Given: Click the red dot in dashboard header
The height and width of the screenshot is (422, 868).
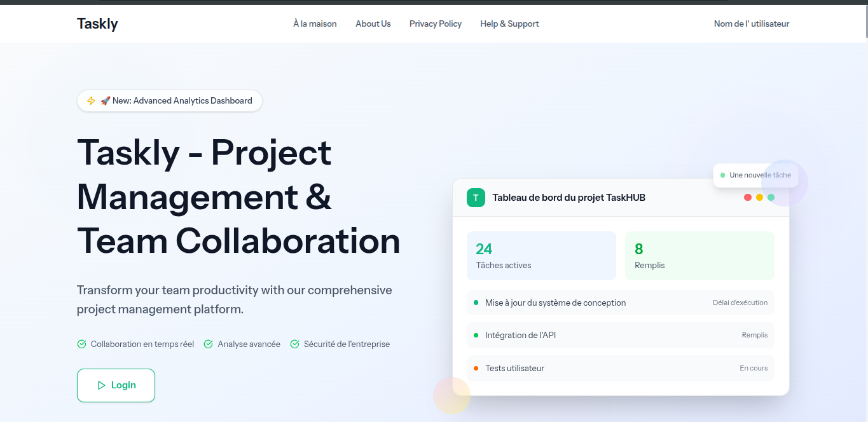Looking at the screenshot, I should point(748,198).
